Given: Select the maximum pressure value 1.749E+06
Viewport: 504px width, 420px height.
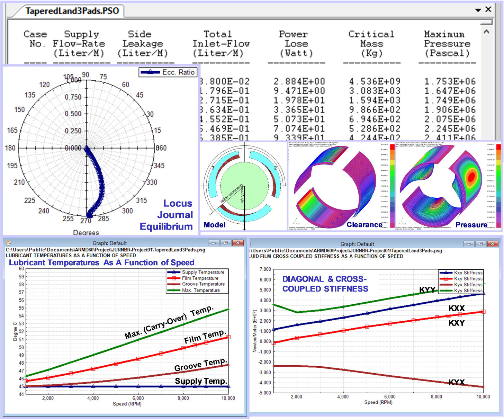Looking at the screenshot, I should [450, 100].
